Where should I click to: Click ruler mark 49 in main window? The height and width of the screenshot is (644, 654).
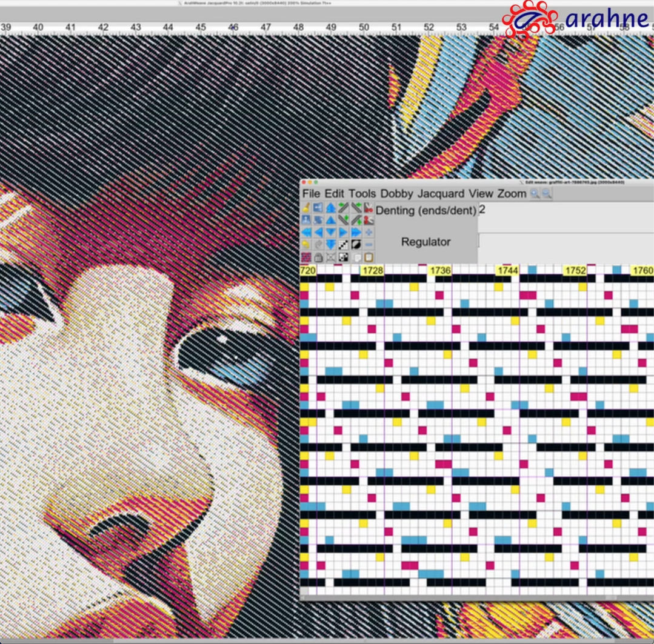[331, 27]
